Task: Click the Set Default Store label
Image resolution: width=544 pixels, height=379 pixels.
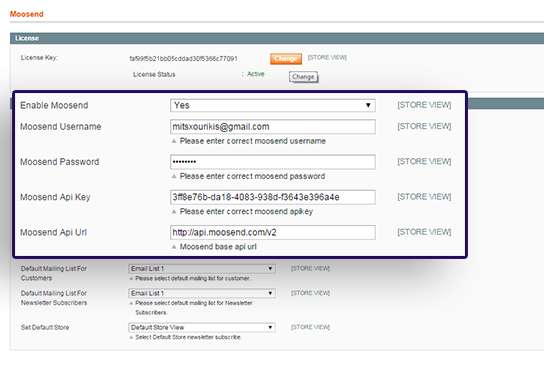Action: click(45, 327)
